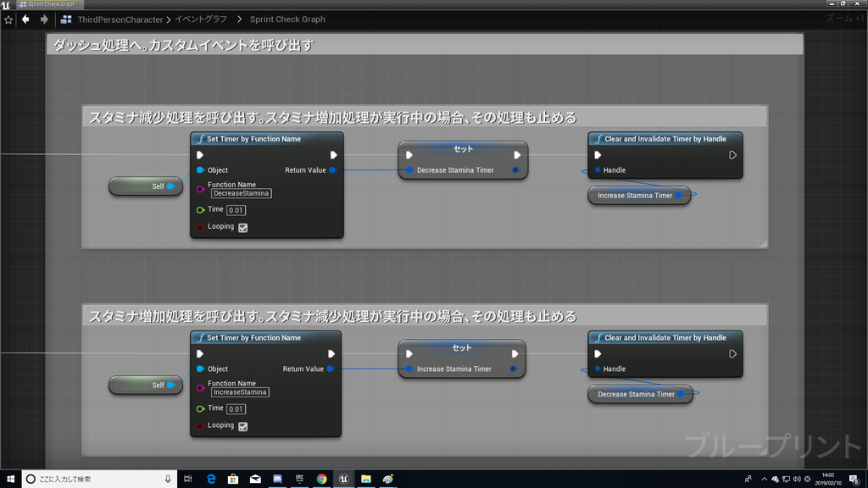The height and width of the screenshot is (488, 868).
Task: Click the favorite star icon in breadcrumb bar
Action: click(x=8, y=20)
